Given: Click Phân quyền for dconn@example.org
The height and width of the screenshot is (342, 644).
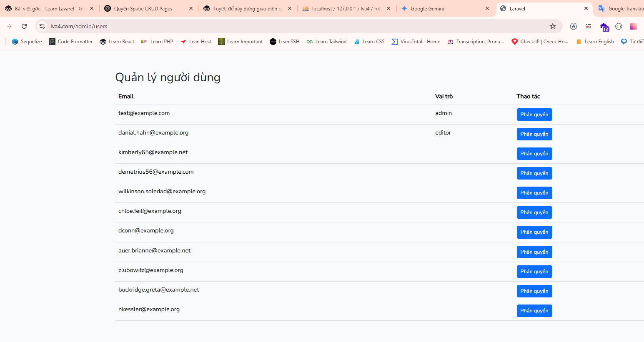Looking at the screenshot, I should point(534,232).
